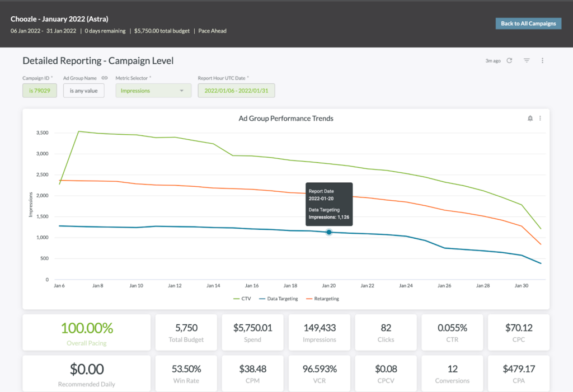Click the '3m ago' refresh timestamp
The image size is (573, 392).
point(492,60)
